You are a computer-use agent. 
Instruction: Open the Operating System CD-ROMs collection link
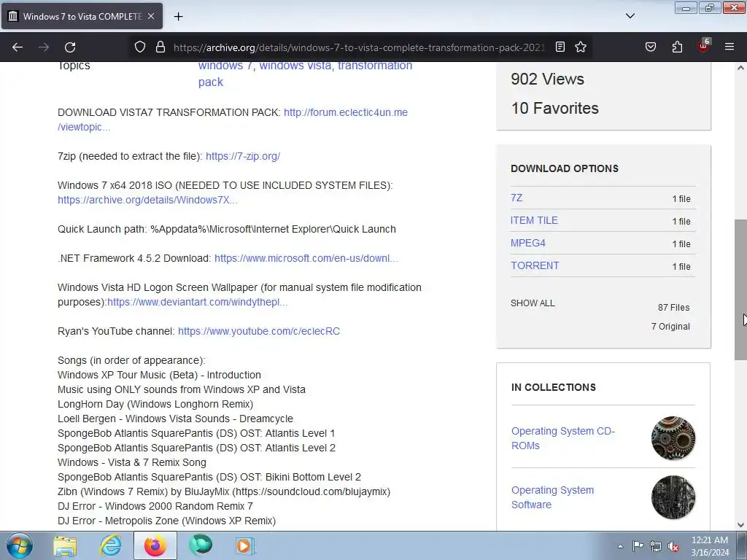563,438
